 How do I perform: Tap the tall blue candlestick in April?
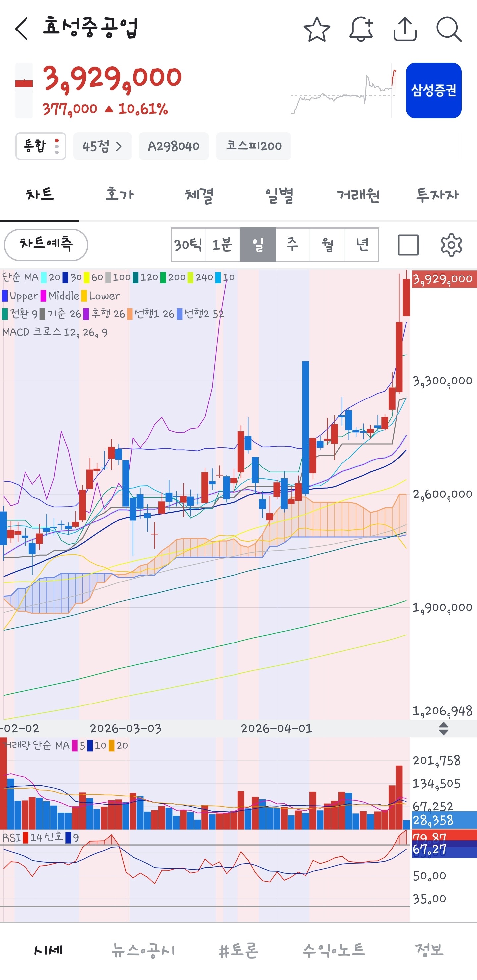306,427
